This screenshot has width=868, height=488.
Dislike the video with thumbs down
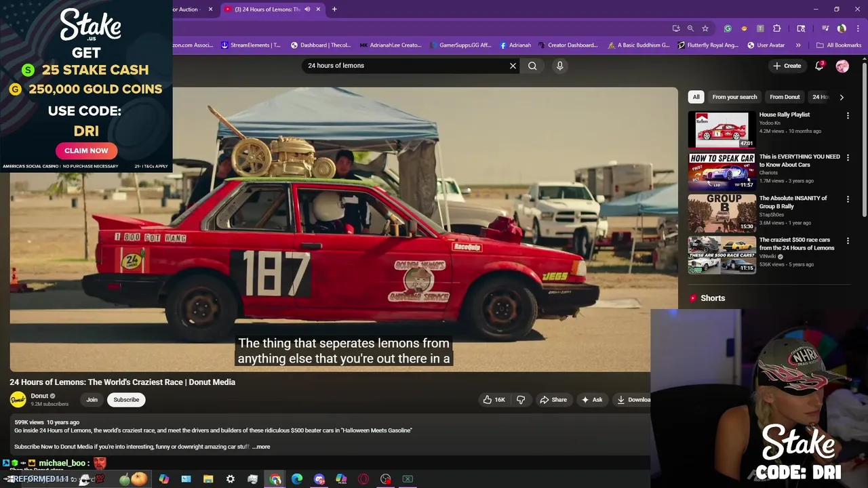[521, 400]
